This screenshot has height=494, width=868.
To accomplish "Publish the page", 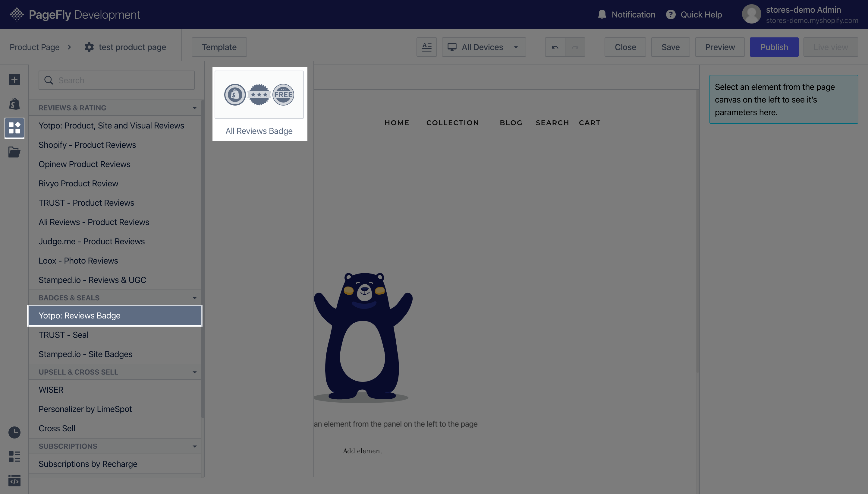I will [x=774, y=47].
